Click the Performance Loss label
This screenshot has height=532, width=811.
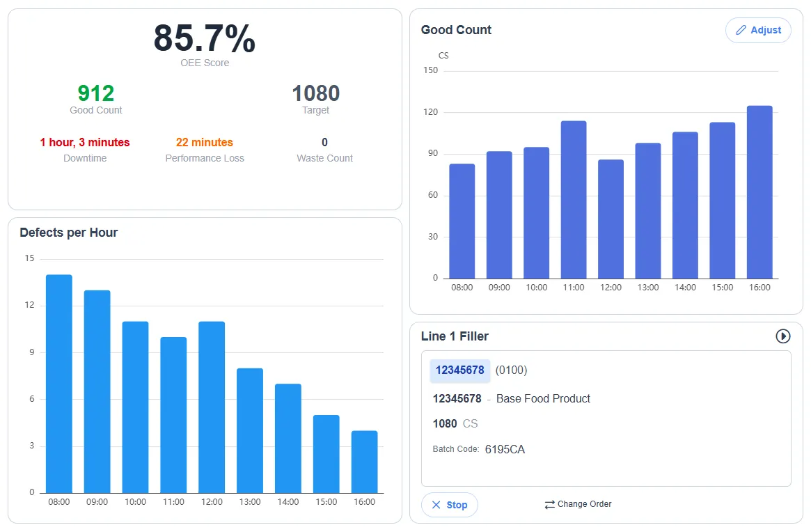(x=204, y=158)
